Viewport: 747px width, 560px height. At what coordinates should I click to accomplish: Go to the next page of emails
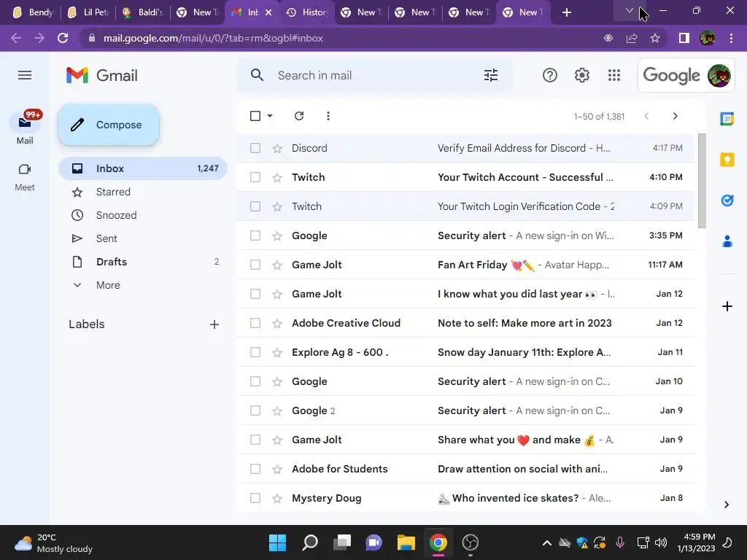pos(675,116)
